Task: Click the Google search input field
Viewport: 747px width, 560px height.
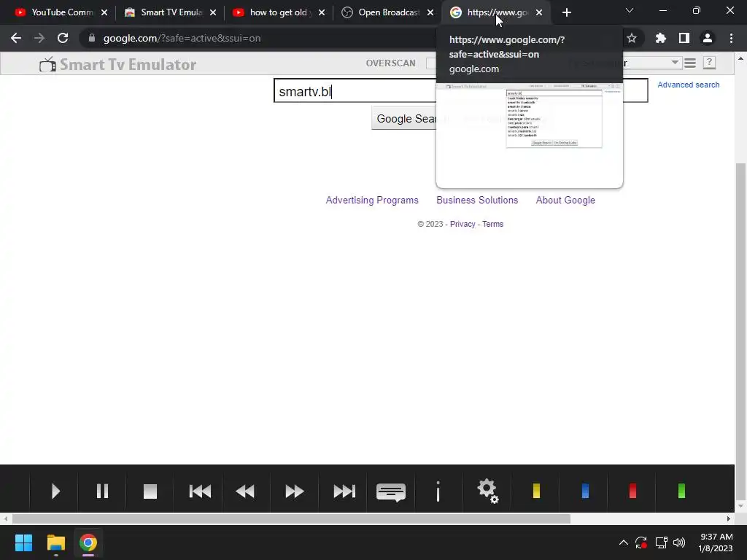Action: tap(461, 91)
